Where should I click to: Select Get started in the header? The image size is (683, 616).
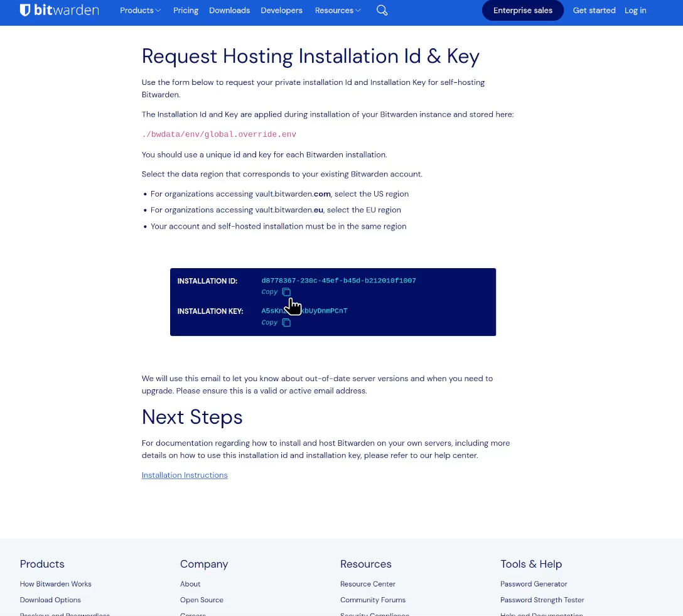594,10
